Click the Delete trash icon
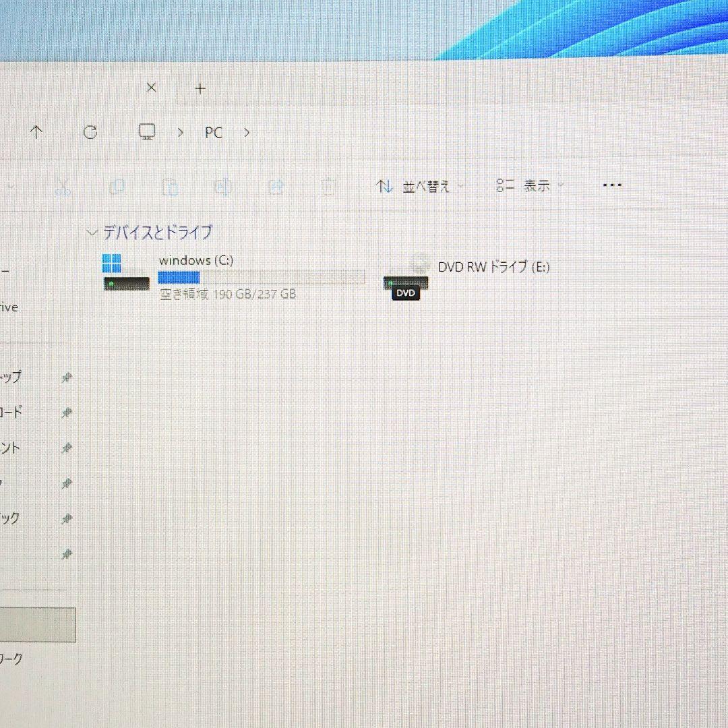This screenshot has height=728, width=728. point(328,186)
